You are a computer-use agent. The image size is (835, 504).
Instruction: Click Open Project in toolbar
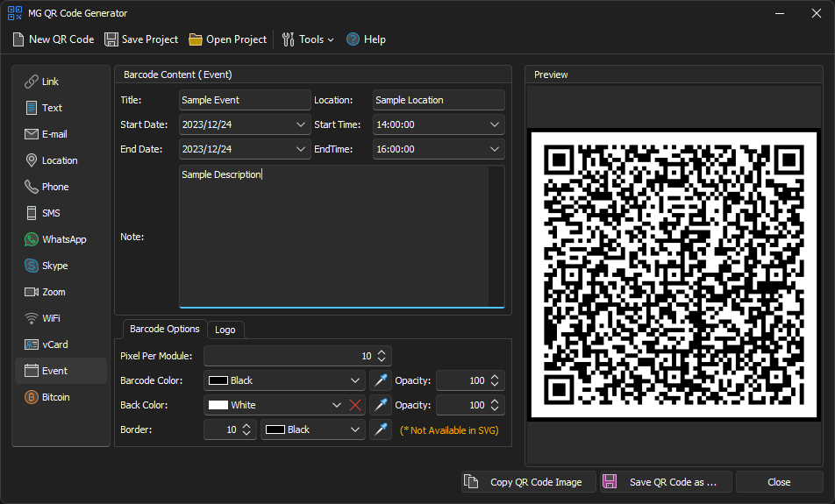pos(228,39)
